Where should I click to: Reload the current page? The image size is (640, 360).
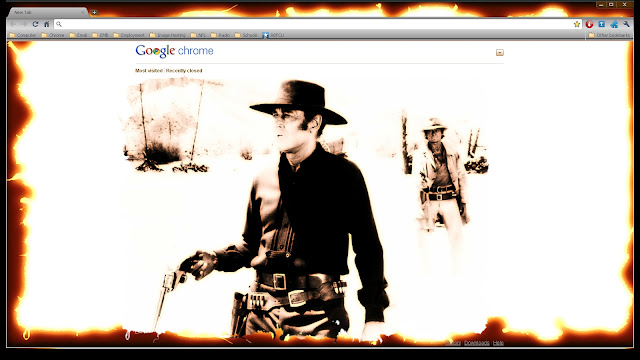click(35, 24)
